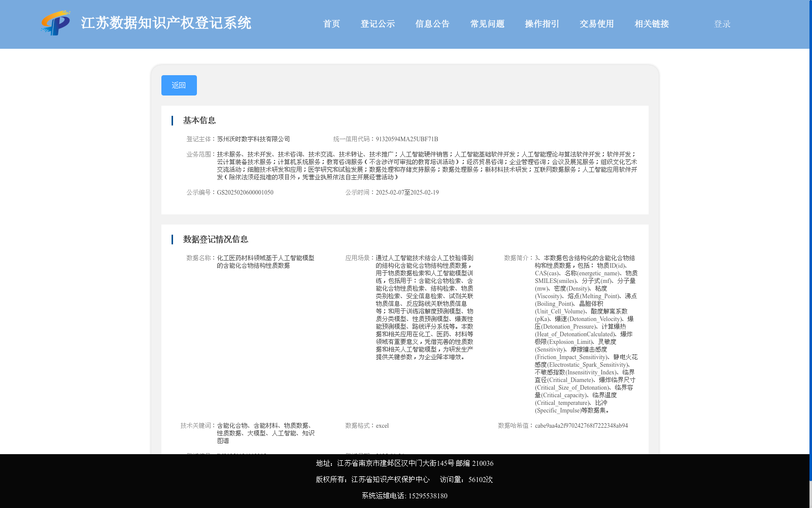Click the 业务范围 label
Screen dimensions: 812x508
pos(201,154)
